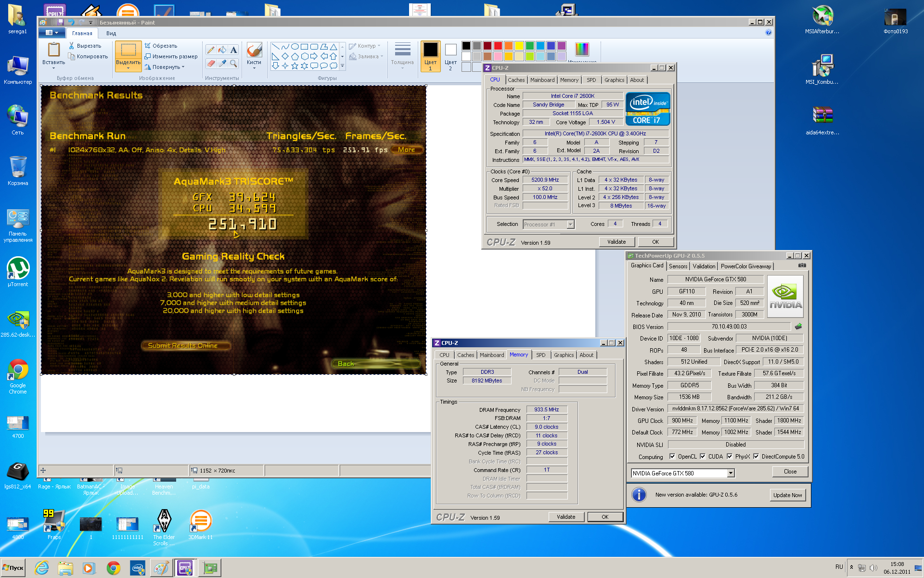Select the Fill with color bucket tool
924x578 pixels.
[222, 50]
